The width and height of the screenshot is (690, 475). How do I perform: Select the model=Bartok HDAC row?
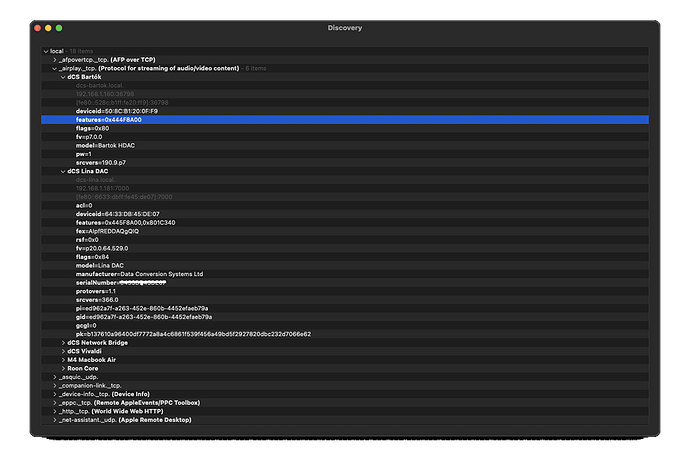click(x=345, y=145)
